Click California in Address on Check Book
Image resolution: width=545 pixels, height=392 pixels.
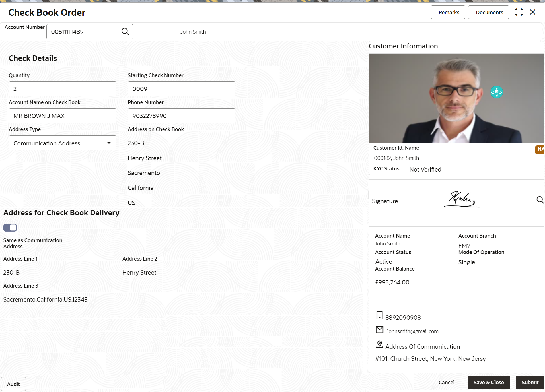(x=140, y=188)
